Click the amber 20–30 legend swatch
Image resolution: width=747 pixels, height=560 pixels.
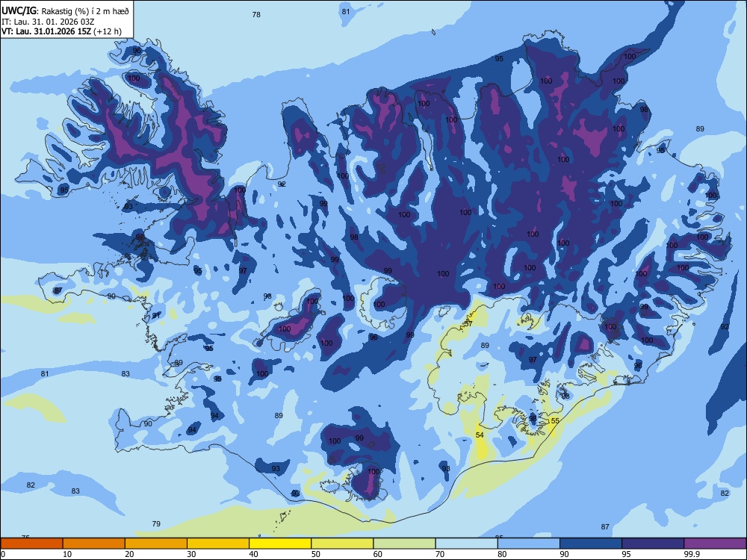click(156, 544)
